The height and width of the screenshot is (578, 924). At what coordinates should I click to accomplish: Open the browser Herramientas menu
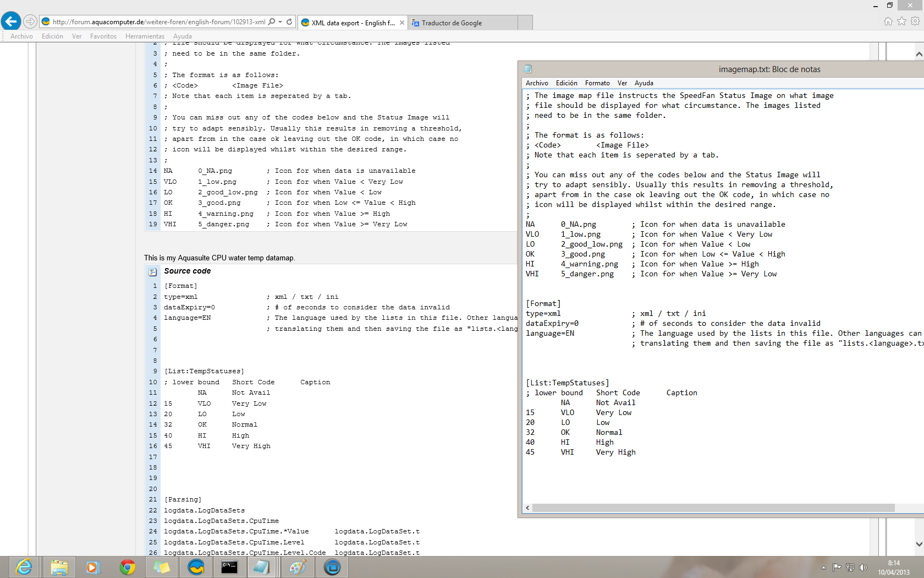[x=145, y=36]
